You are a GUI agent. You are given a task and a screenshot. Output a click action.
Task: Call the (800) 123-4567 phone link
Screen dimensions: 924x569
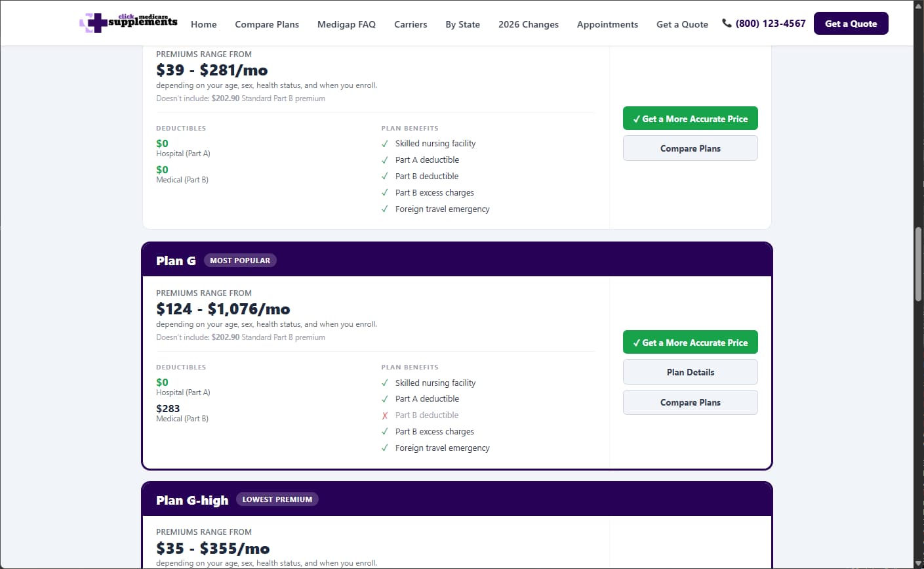770,24
